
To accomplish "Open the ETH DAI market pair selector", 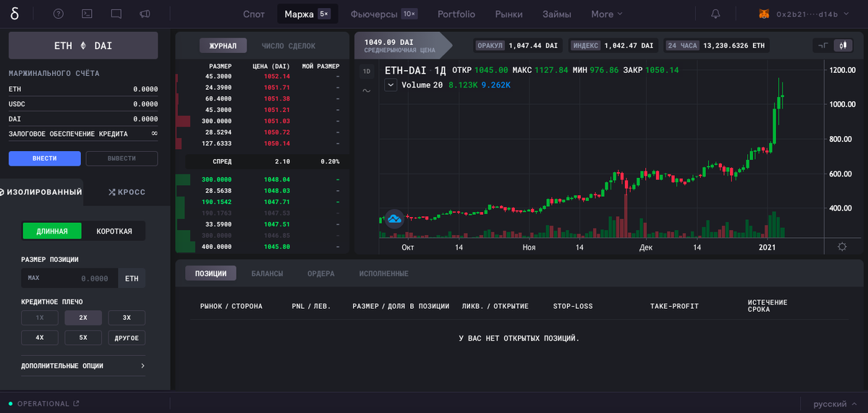I will pyautogui.click(x=83, y=46).
